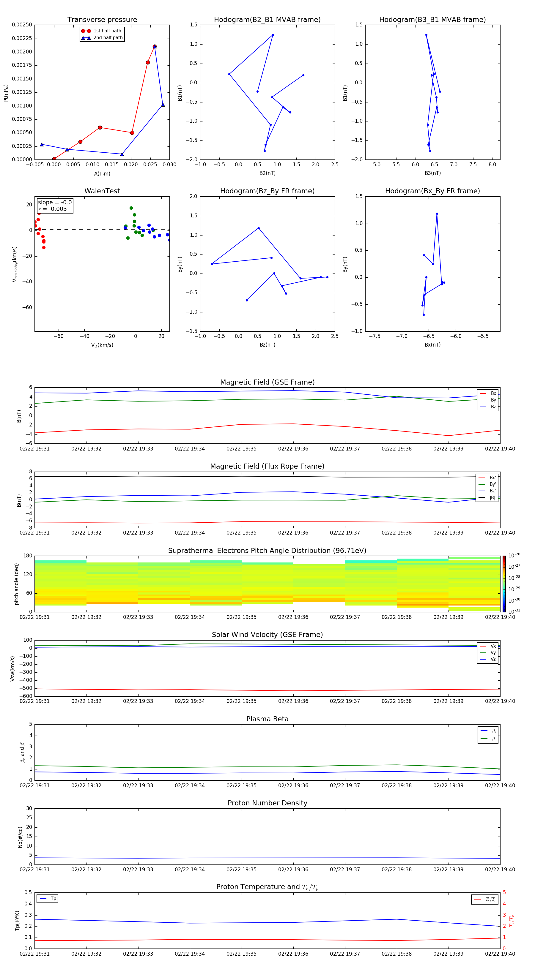535x980 pixels.
Task: Click the 'A(T·m)' x-axis label
Action: [102, 174]
